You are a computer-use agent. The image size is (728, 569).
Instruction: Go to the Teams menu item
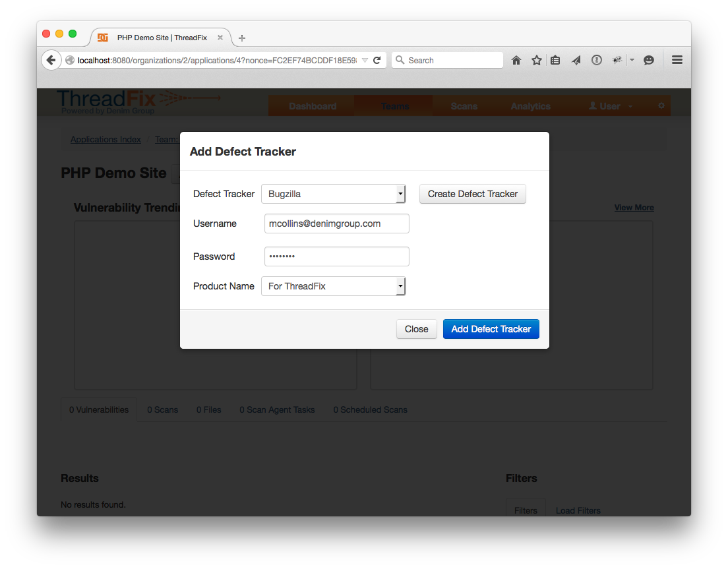(394, 106)
